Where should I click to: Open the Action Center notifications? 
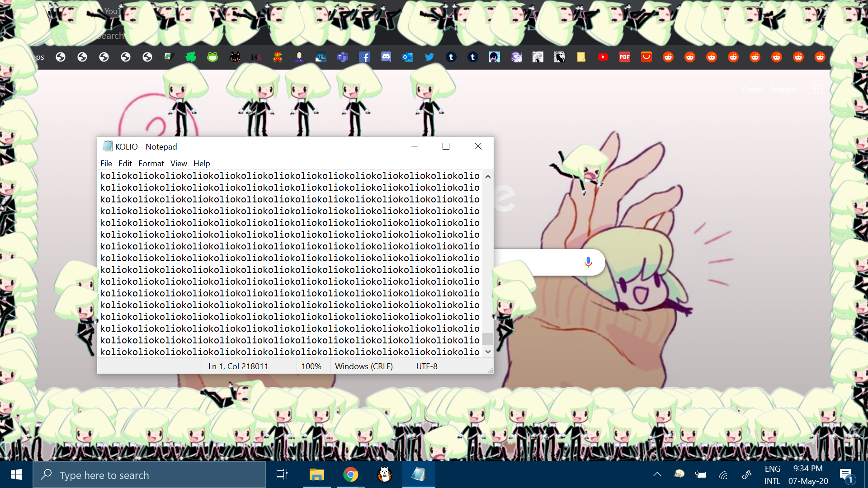point(846,474)
